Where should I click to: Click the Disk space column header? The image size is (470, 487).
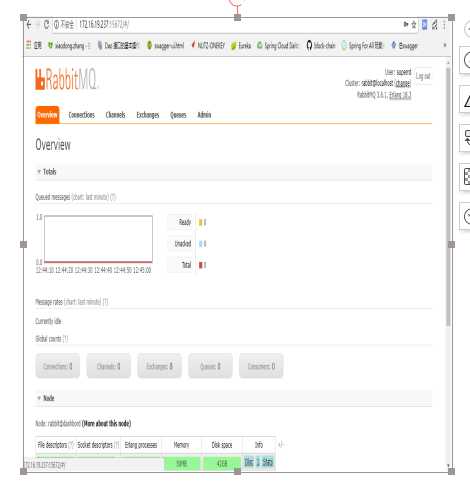coord(222,445)
